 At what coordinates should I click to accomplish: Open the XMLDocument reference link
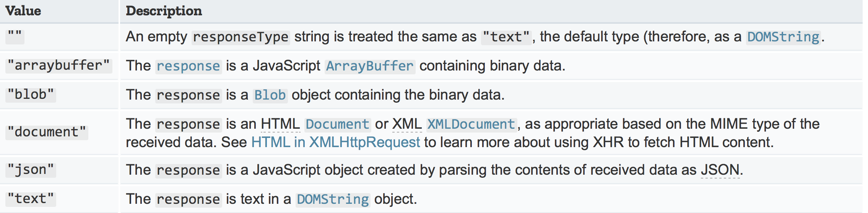pos(471,125)
